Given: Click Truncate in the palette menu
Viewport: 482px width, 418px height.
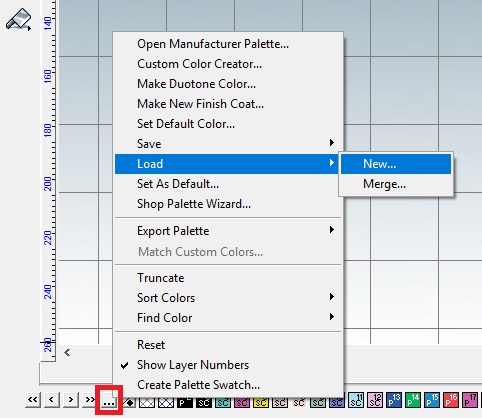Looking at the screenshot, I should pos(228,278).
